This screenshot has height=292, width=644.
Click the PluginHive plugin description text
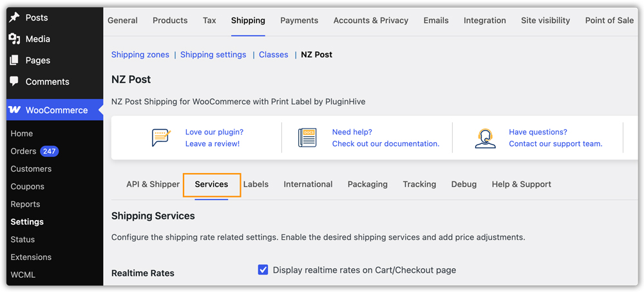[238, 101]
